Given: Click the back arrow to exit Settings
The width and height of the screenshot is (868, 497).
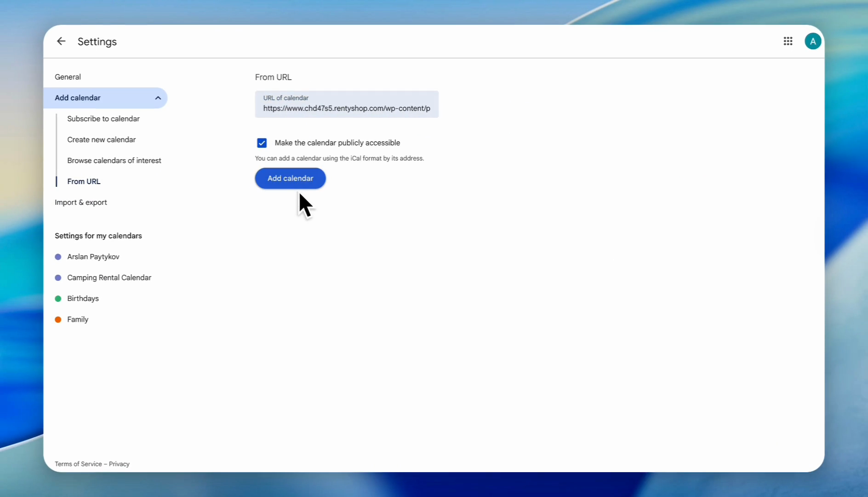Looking at the screenshot, I should [61, 41].
